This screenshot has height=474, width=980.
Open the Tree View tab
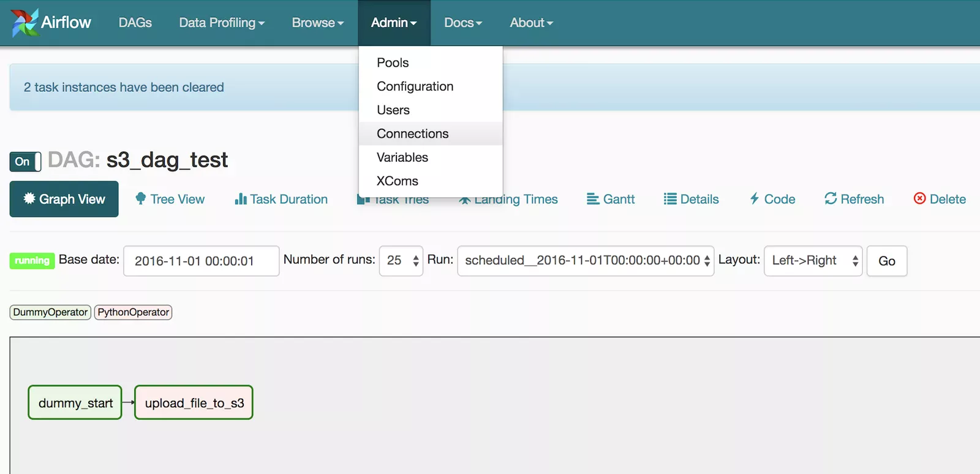pos(170,199)
